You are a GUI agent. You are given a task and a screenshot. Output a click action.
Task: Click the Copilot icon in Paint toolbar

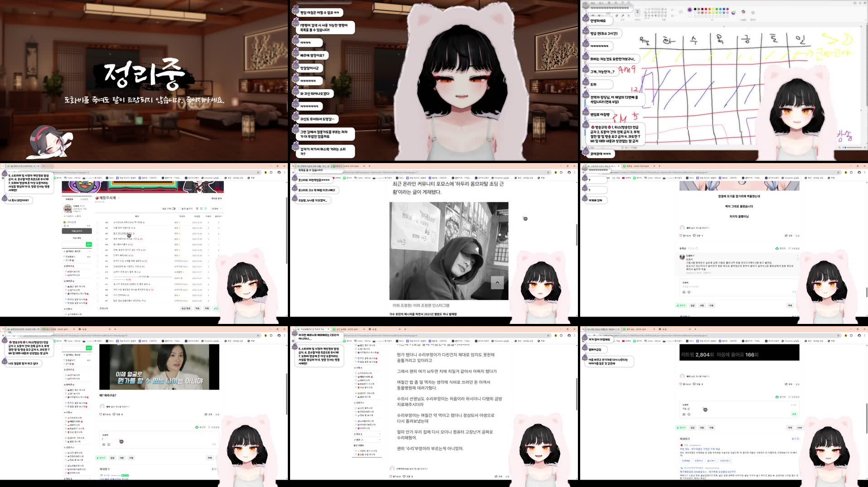(x=744, y=12)
